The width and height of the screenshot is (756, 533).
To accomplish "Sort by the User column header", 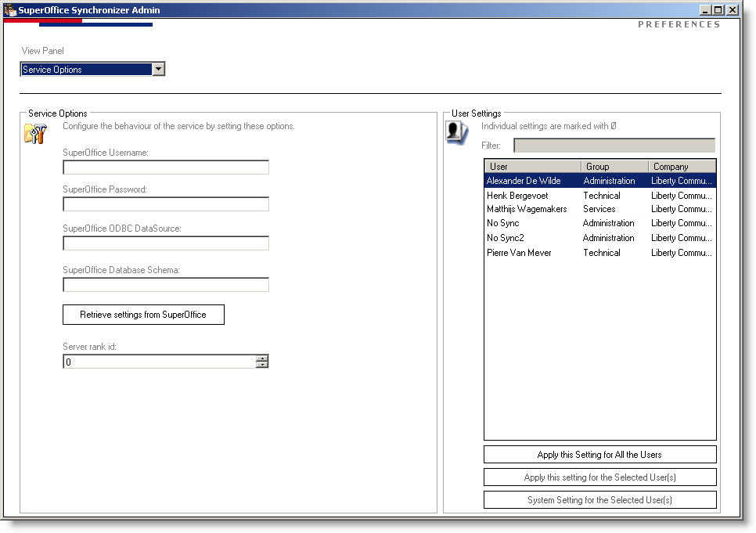I will tap(533, 167).
